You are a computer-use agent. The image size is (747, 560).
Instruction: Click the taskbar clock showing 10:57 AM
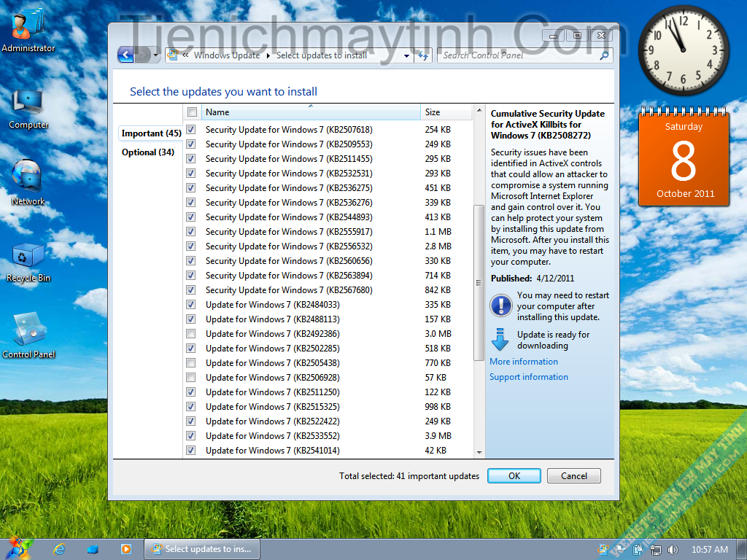click(x=709, y=550)
